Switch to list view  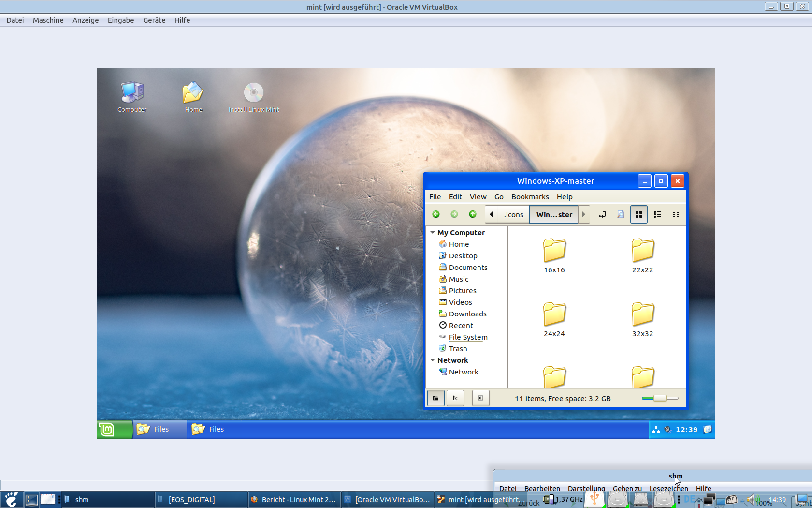tap(657, 214)
